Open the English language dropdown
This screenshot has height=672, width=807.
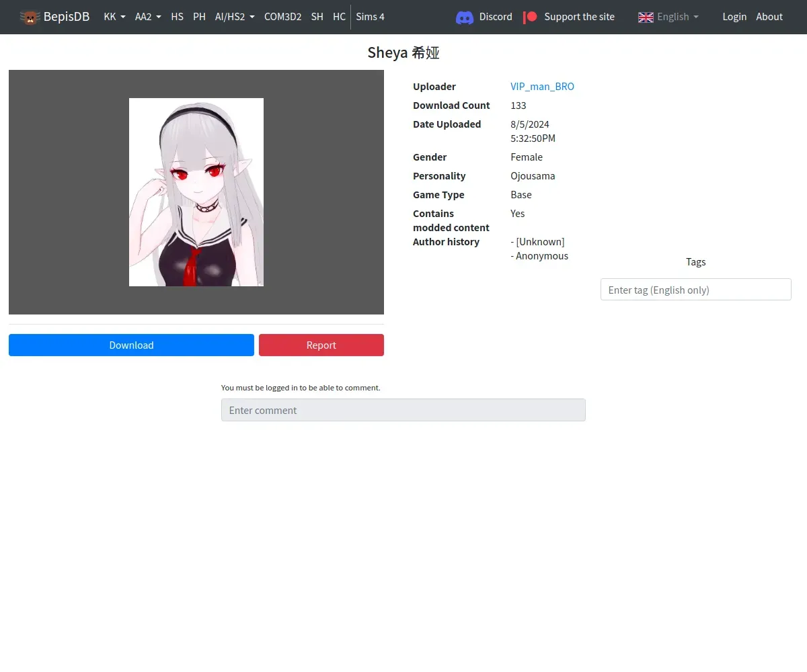click(x=668, y=17)
